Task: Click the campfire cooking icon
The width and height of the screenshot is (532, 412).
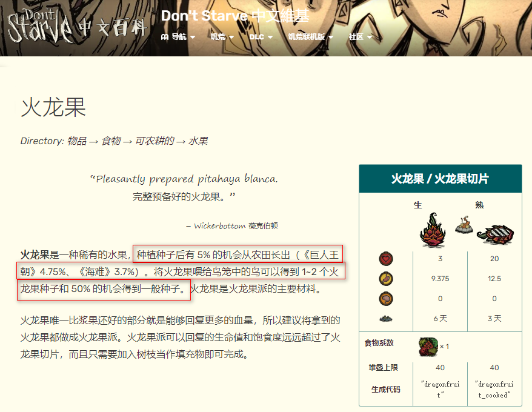Action: point(464,224)
